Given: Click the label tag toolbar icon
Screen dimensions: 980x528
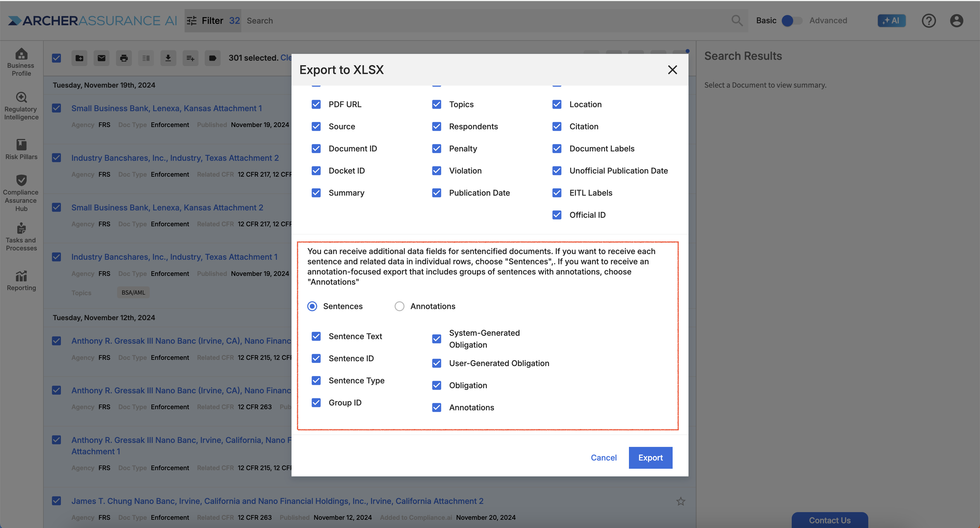Looking at the screenshot, I should 213,58.
